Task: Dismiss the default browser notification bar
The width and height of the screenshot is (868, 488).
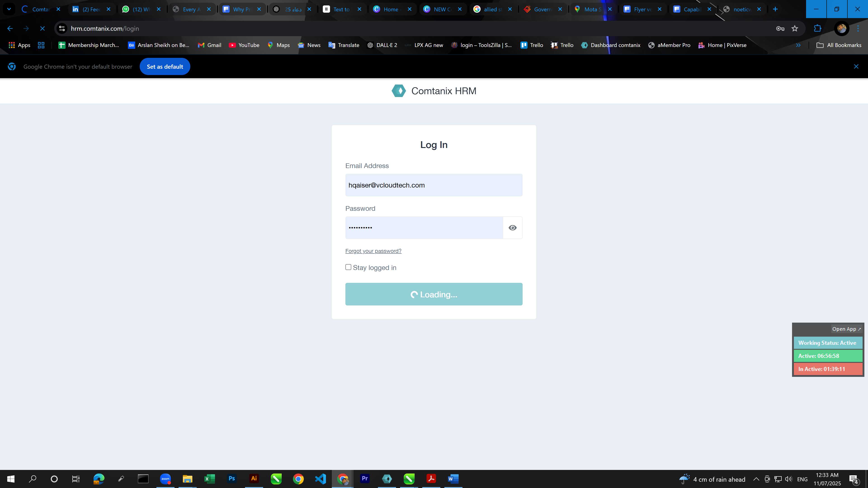Action: (x=856, y=66)
